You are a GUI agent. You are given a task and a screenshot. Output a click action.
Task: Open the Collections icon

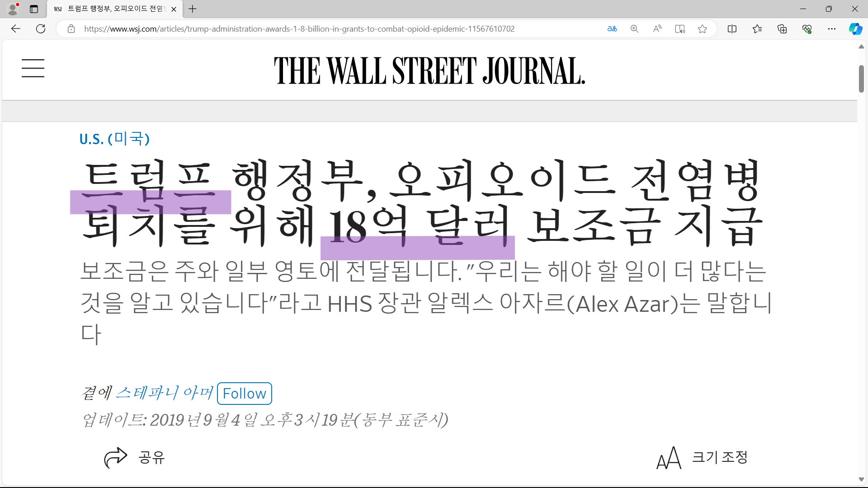782,29
